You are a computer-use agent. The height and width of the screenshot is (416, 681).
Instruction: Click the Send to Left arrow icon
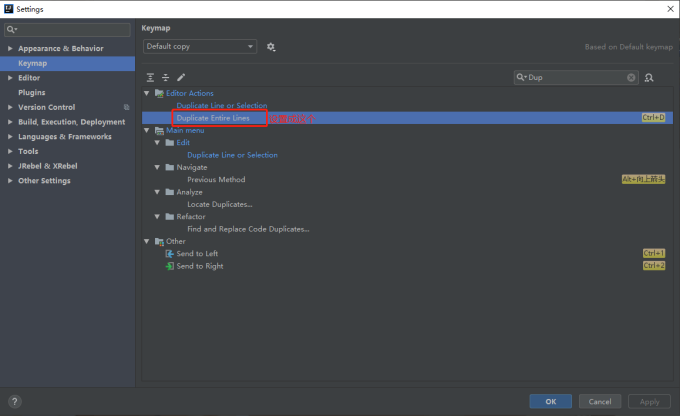170,254
